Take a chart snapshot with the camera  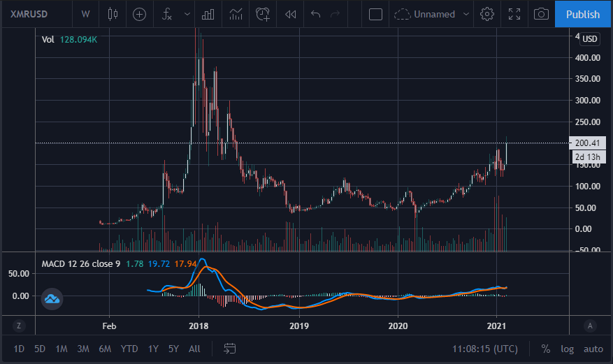pos(541,15)
